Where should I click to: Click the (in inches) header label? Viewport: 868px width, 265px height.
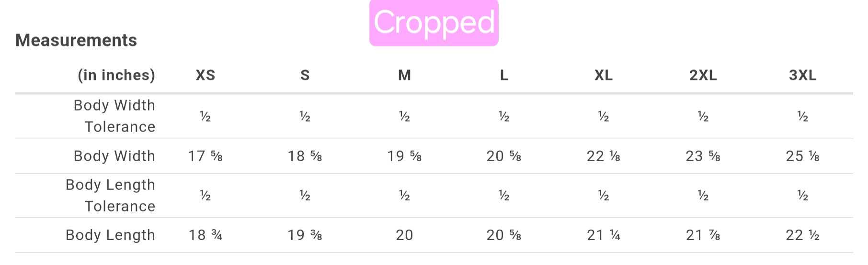point(116,75)
